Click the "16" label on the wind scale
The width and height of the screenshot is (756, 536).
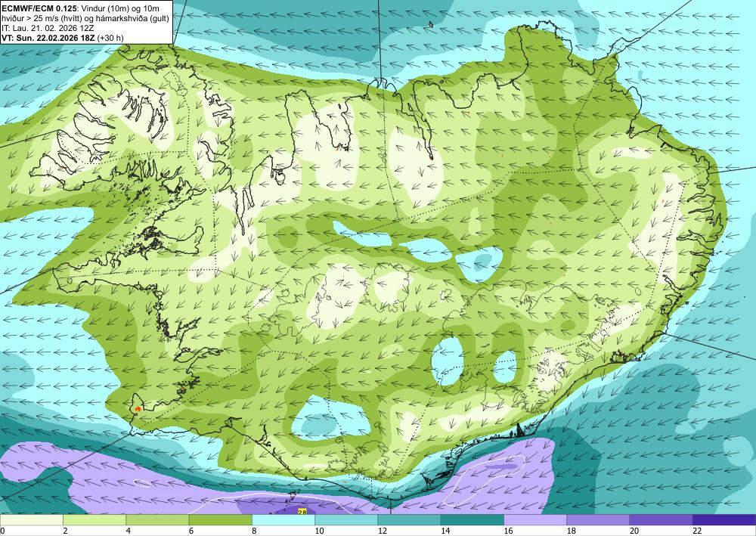tap(508, 531)
